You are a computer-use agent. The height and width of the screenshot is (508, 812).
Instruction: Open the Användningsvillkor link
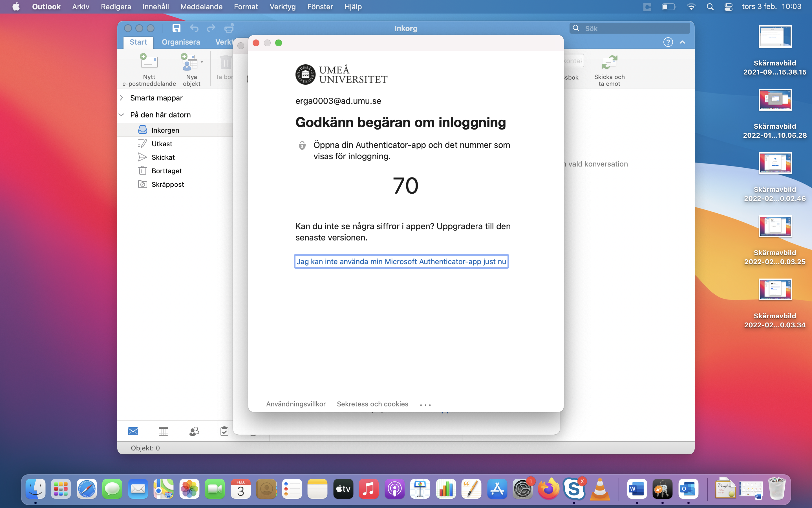point(295,404)
